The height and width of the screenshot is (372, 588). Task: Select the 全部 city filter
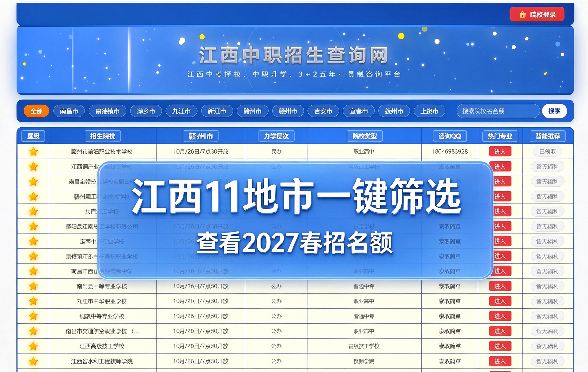coord(36,111)
